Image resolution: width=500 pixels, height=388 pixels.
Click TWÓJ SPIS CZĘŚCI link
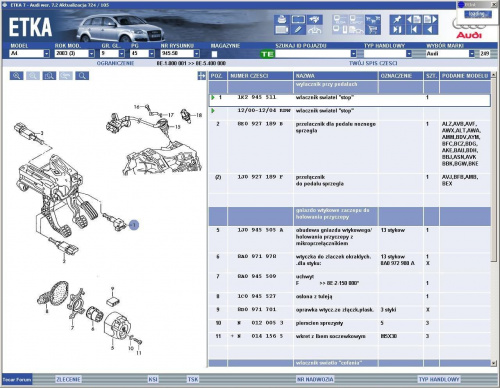[x=373, y=63]
